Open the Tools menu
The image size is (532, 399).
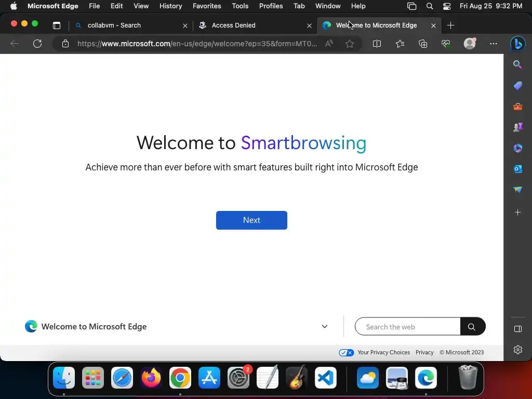tap(240, 6)
